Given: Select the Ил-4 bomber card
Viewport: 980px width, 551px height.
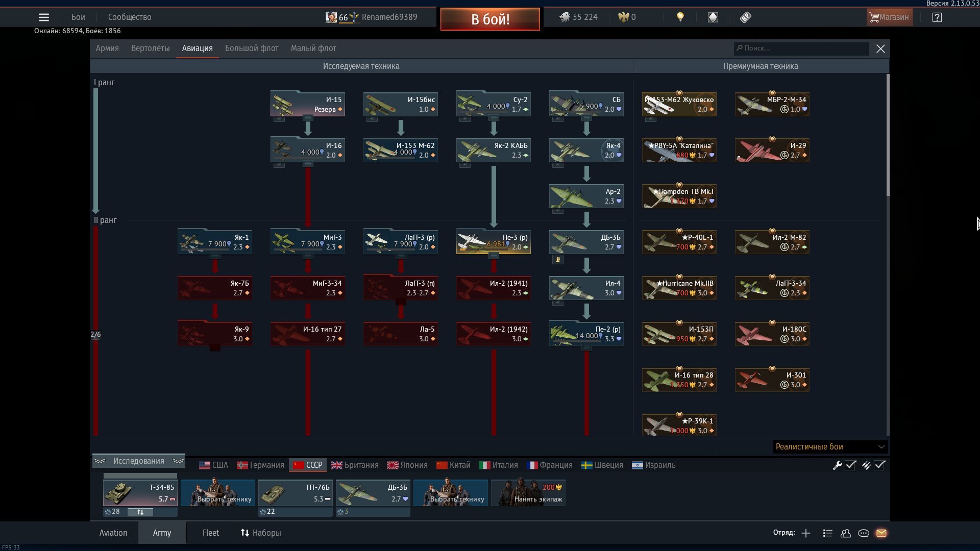Looking at the screenshot, I should pyautogui.click(x=586, y=288).
